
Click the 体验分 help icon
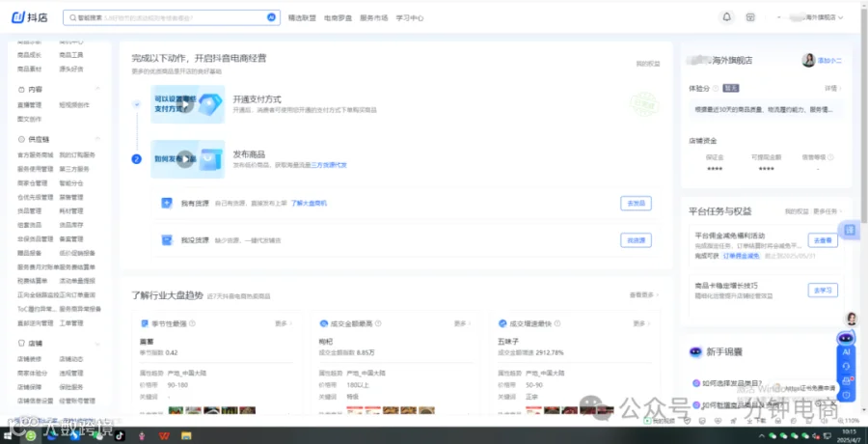click(716, 88)
